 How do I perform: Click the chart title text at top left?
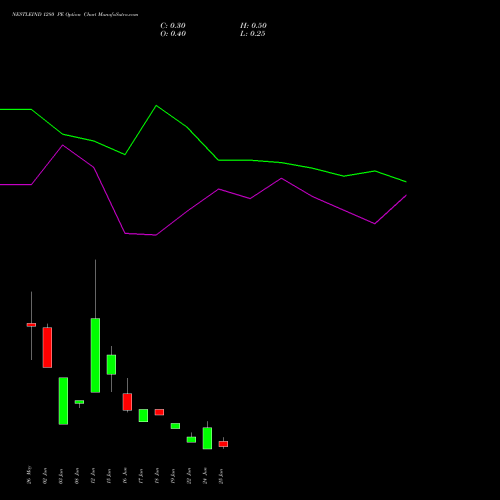75,15
